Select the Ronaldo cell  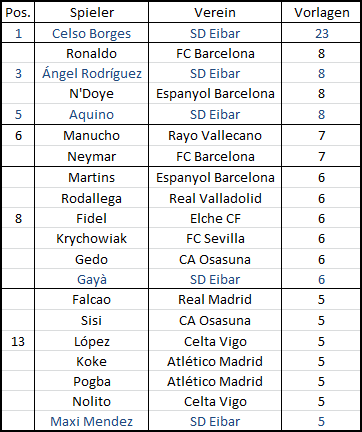coord(91,53)
